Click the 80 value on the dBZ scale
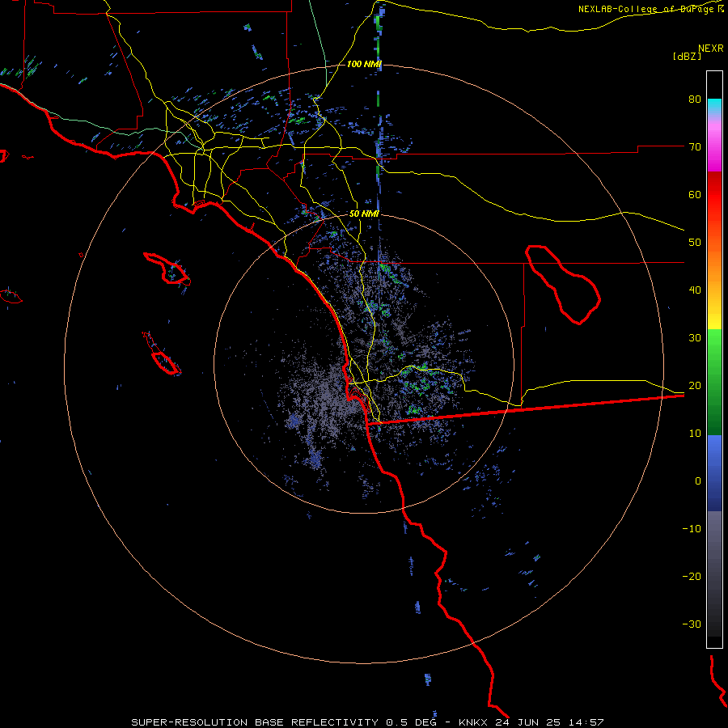This screenshot has width=728, height=728. 695,99
